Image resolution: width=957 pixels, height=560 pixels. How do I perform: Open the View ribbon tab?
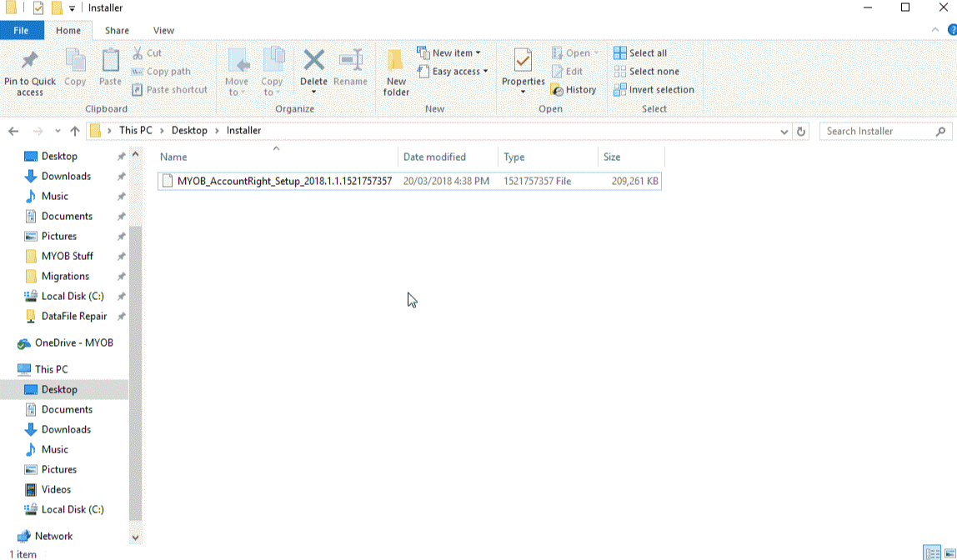pyautogui.click(x=163, y=31)
